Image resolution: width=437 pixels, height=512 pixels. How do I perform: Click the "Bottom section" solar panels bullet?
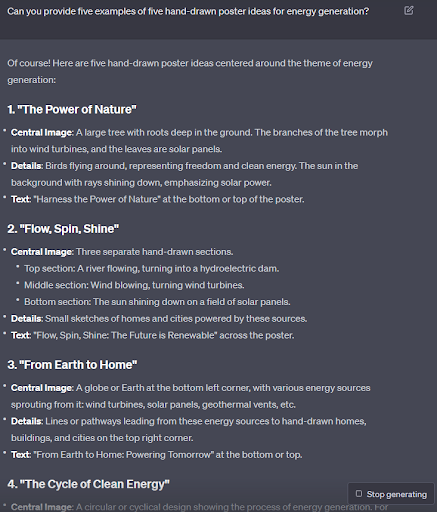(x=157, y=302)
